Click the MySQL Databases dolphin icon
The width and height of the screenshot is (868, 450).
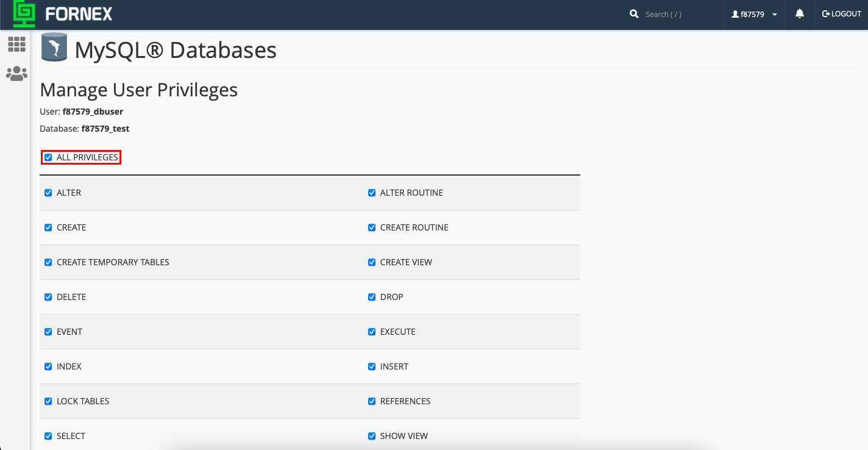pos(54,47)
